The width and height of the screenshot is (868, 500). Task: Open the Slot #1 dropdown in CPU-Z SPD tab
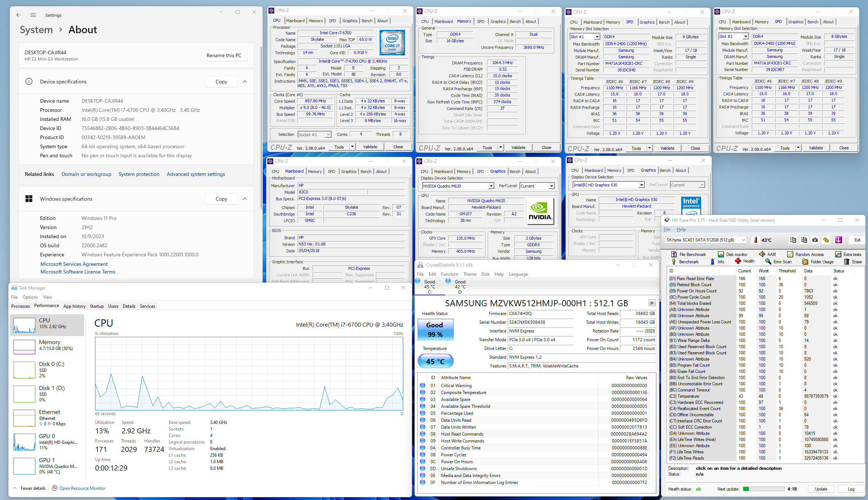click(585, 36)
